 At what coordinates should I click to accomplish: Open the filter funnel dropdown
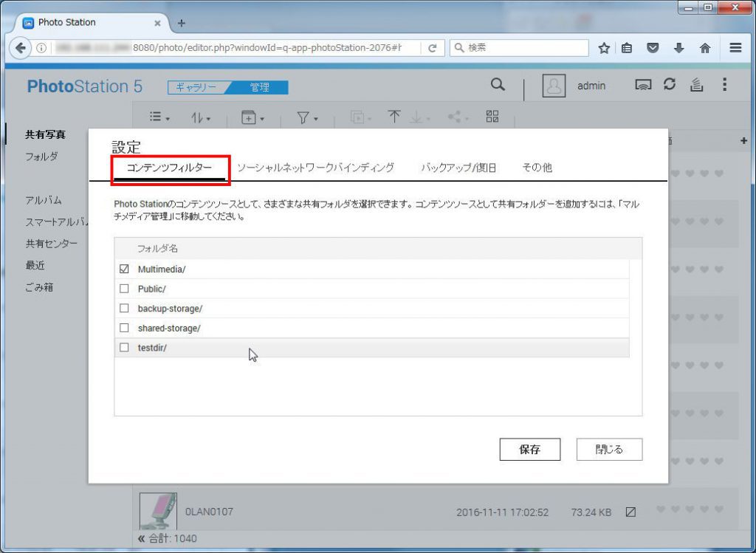point(307,117)
